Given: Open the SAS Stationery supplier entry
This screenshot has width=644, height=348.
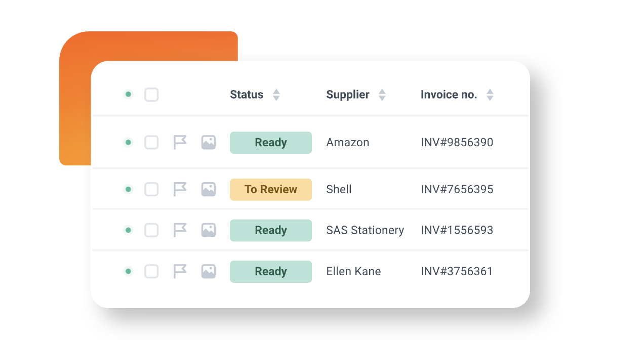Looking at the screenshot, I should click(x=365, y=230).
